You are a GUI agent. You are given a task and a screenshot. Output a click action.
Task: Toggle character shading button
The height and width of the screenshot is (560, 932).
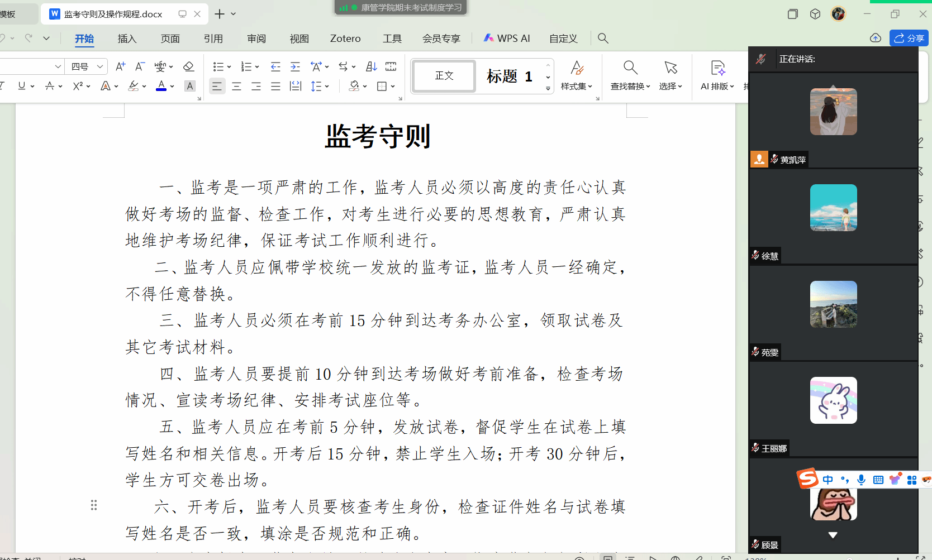[x=190, y=87]
